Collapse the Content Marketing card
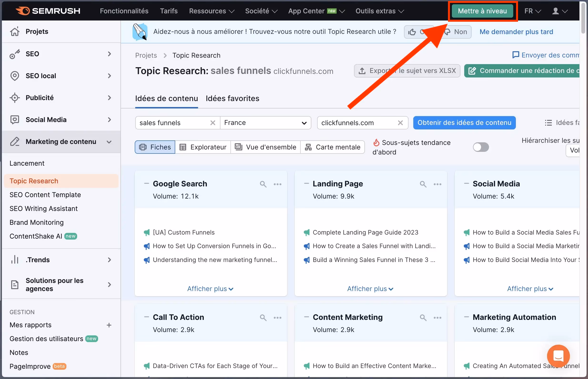 (x=306, y=317)
